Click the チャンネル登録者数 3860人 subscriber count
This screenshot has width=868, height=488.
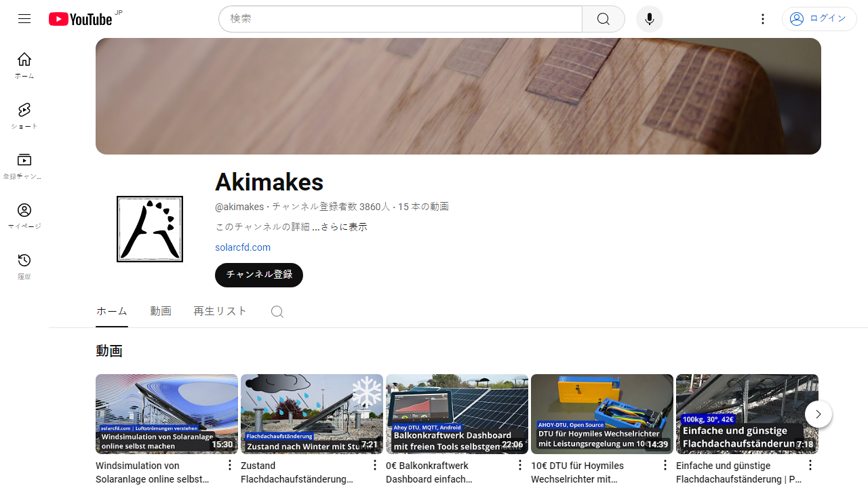click(x=331, y=207)
